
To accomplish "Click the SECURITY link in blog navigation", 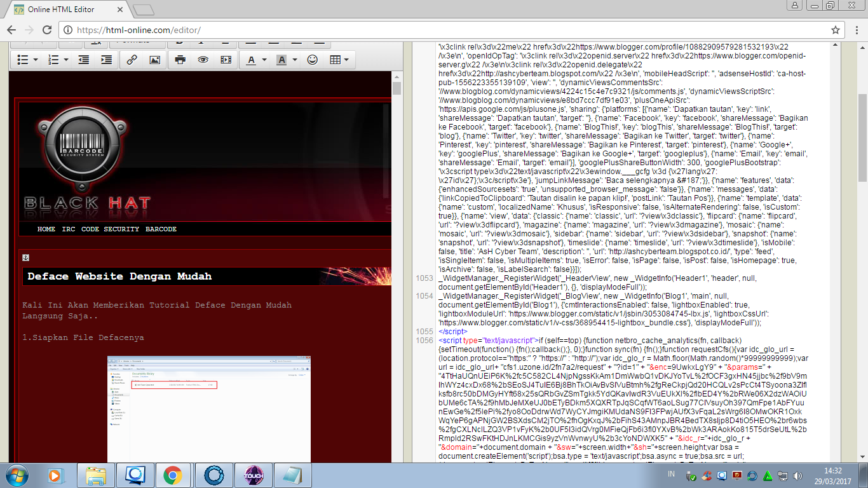I will [x=121, y=229].
